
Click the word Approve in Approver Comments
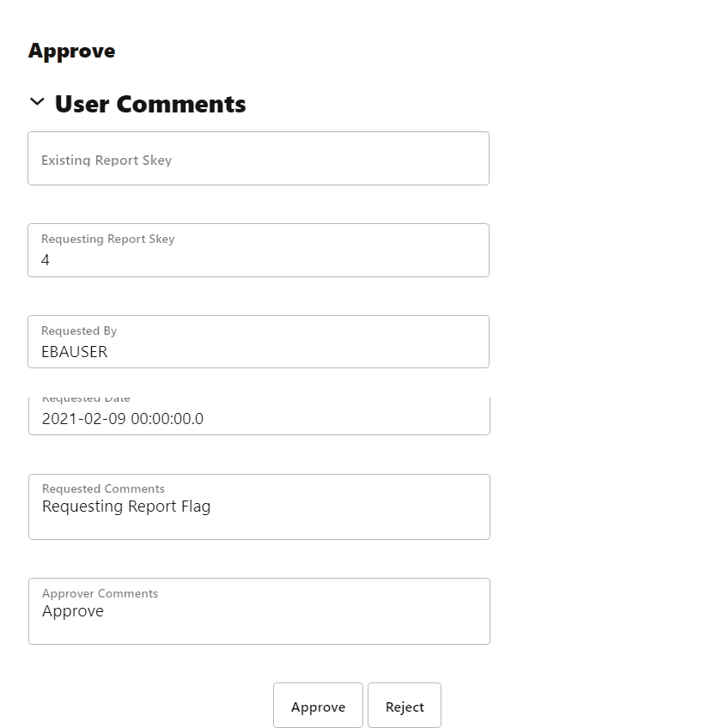pyautogui.click(x=72, y=610)
